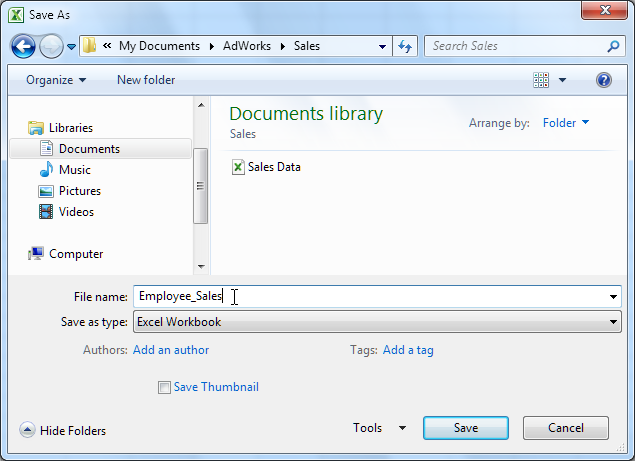Expand the arrow after AdWorks
635x461 pixels.
tap(283, 46)
